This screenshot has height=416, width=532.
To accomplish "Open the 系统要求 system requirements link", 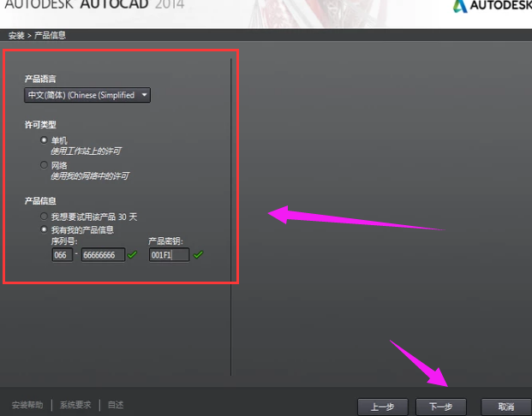I will (75, 405).
